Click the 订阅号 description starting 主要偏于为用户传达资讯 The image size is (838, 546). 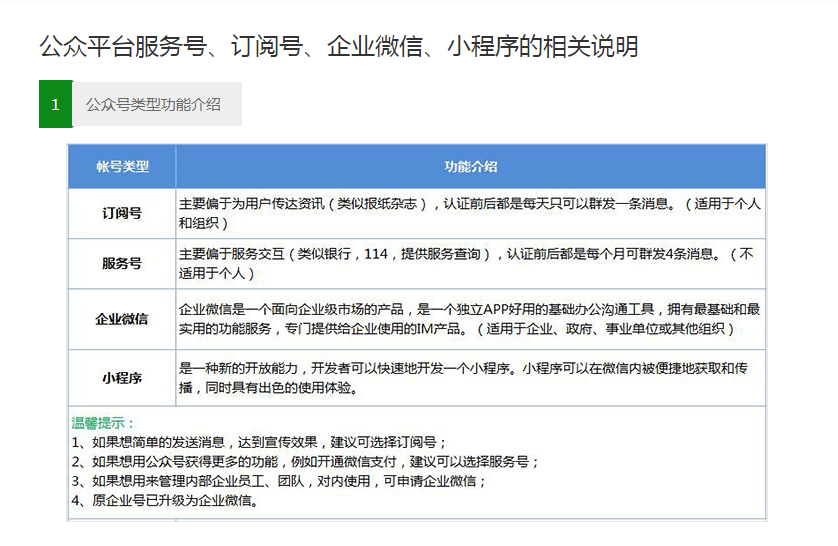(469, 213)
